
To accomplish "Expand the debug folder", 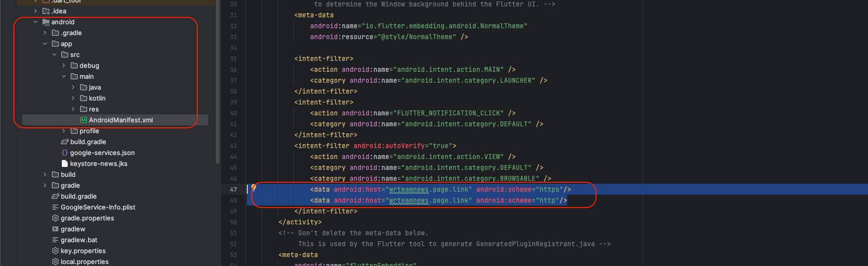I will 64,66.
